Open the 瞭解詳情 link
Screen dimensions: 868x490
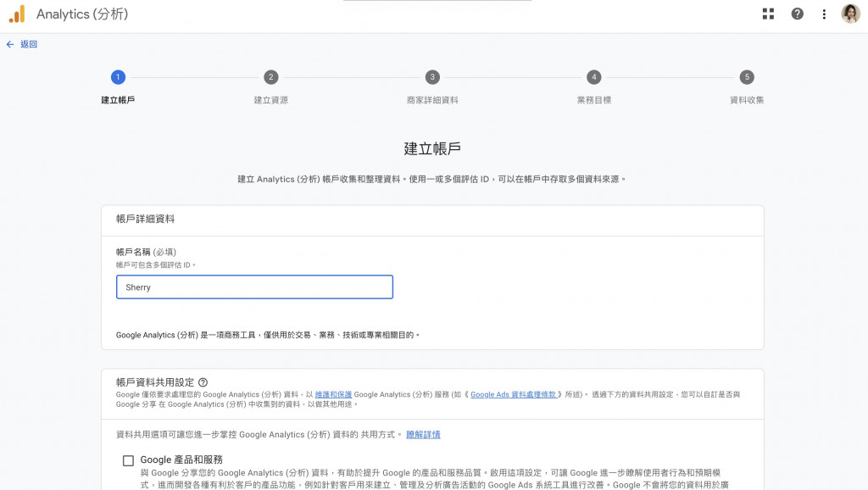click(424, 435)
